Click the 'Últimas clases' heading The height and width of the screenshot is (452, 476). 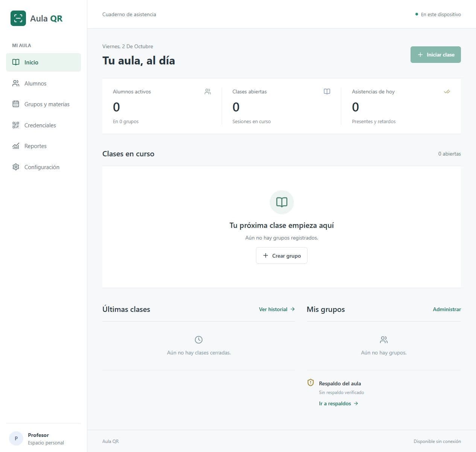click(126, 309)
